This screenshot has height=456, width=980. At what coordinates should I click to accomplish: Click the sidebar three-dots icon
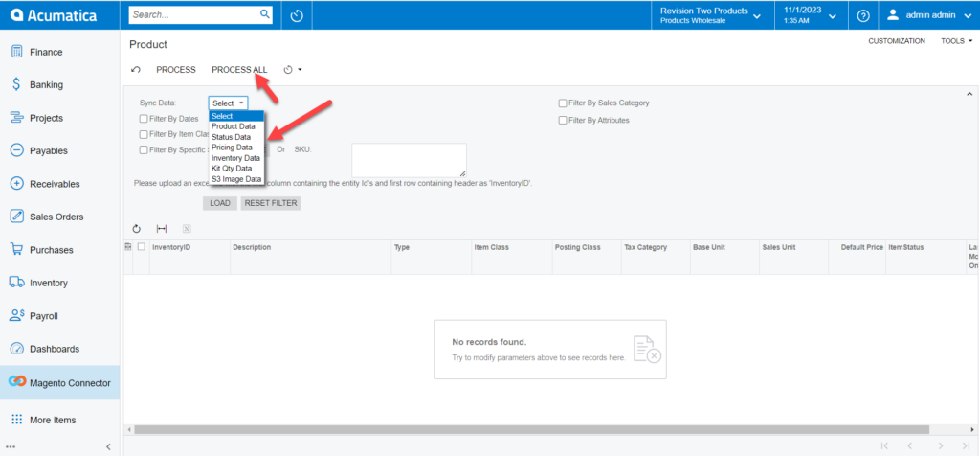click(10, 447)
